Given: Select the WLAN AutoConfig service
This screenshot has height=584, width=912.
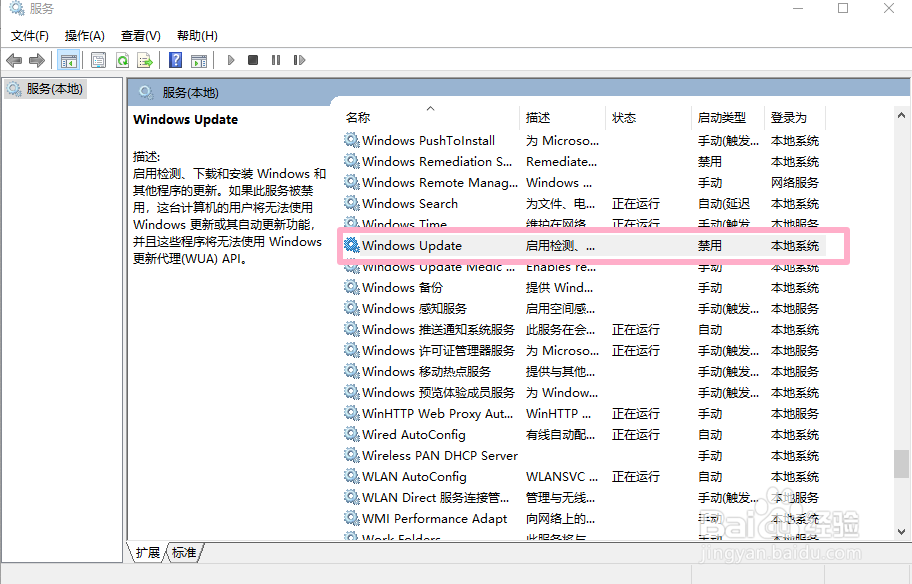Looking at the screenshot, I should 583,476.
